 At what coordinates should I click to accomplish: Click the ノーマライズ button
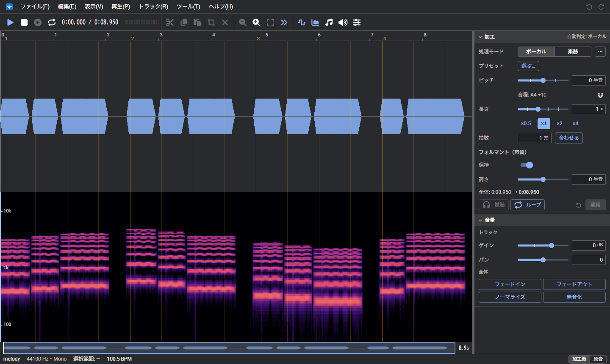point(510,297)
